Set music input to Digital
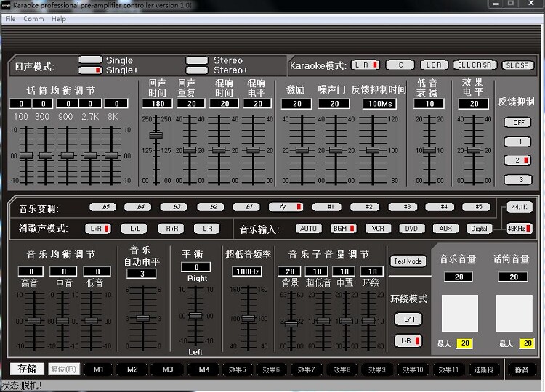The width and height of the screenshot is (545, 392). click(x=480, y=229)
